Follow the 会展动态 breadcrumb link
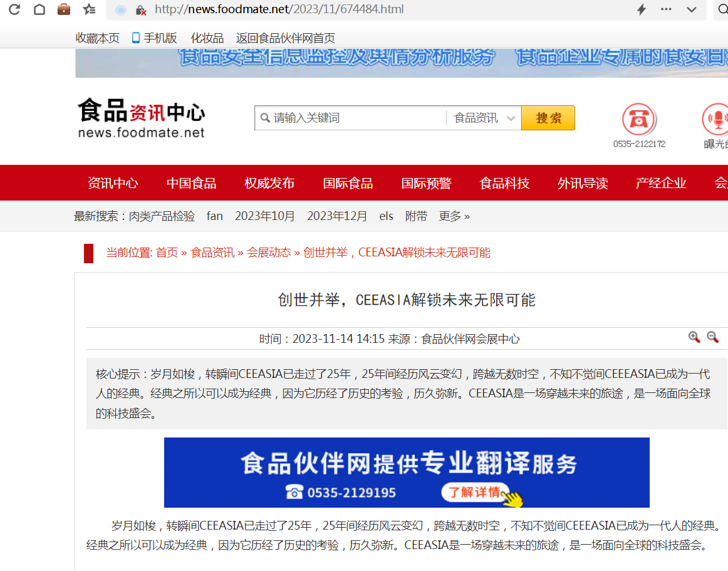This screenshot has height=571, width=728. coord(269,253)
